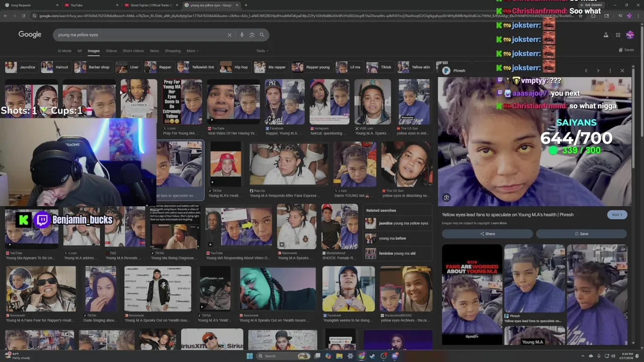644x362 pixels.
Task: Filter images by Tiktok chip
Action: click(380, 67)
